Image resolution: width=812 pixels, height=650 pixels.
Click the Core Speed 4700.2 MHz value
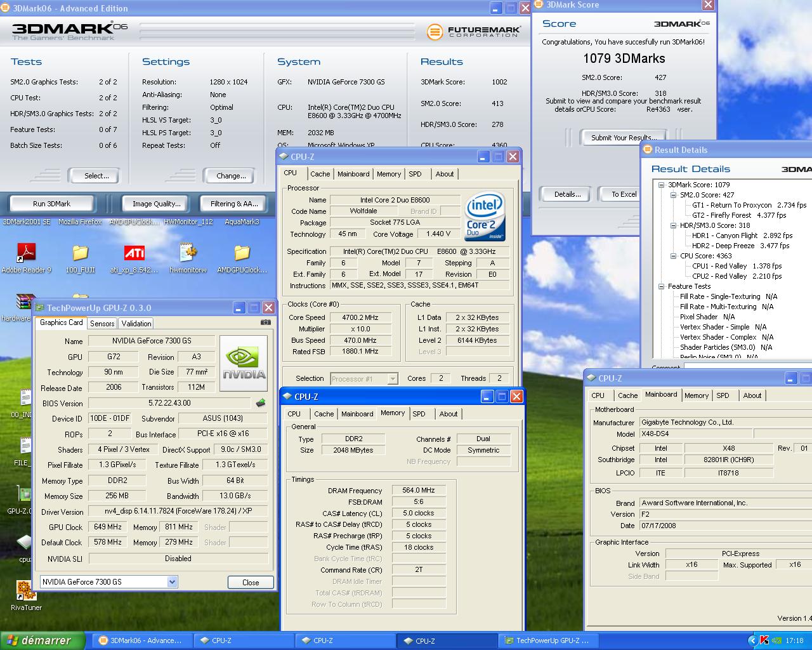coord(360,317)
